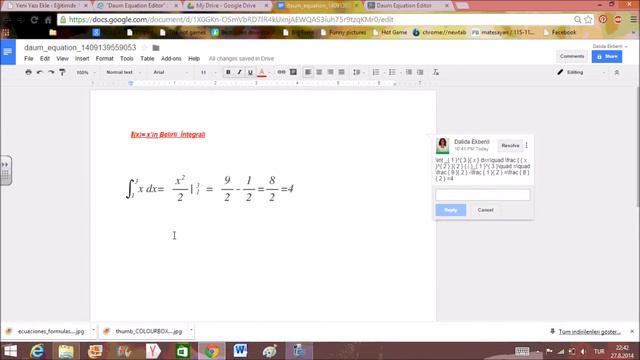Click the Docs home icon
The width and height of the screenshot is (640, 360).
click(8, 52)
